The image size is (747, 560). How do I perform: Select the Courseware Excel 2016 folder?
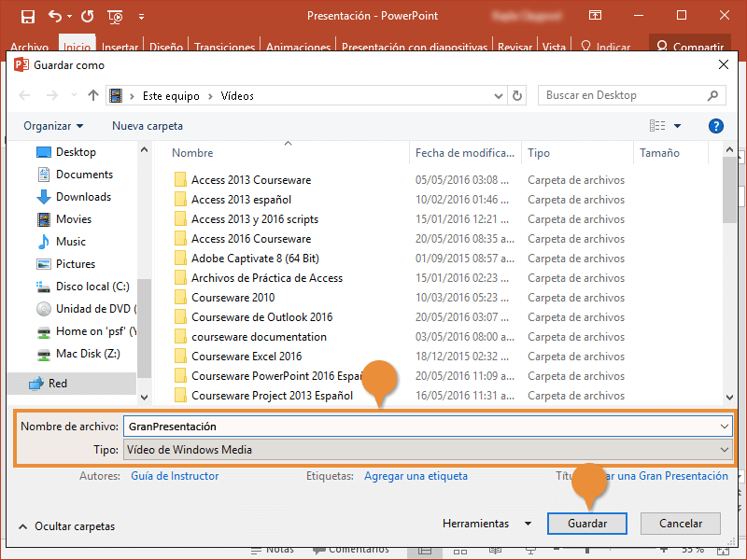247,357
